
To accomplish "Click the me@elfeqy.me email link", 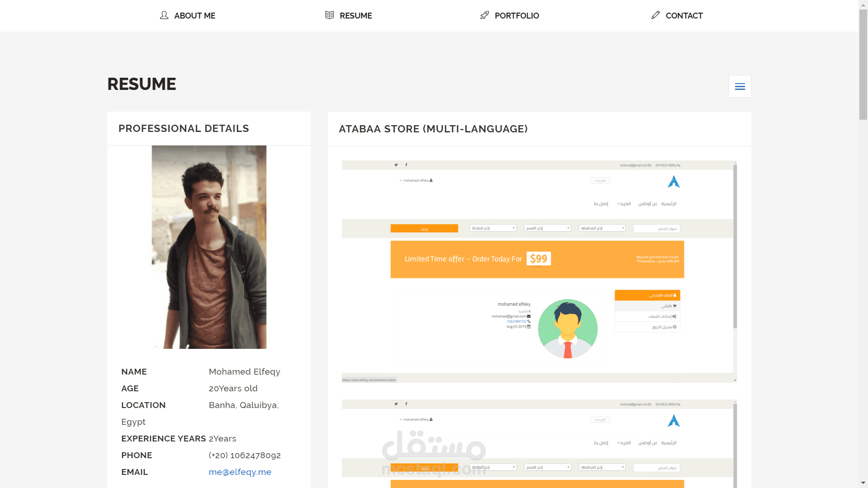I will (x=240, y=472).
